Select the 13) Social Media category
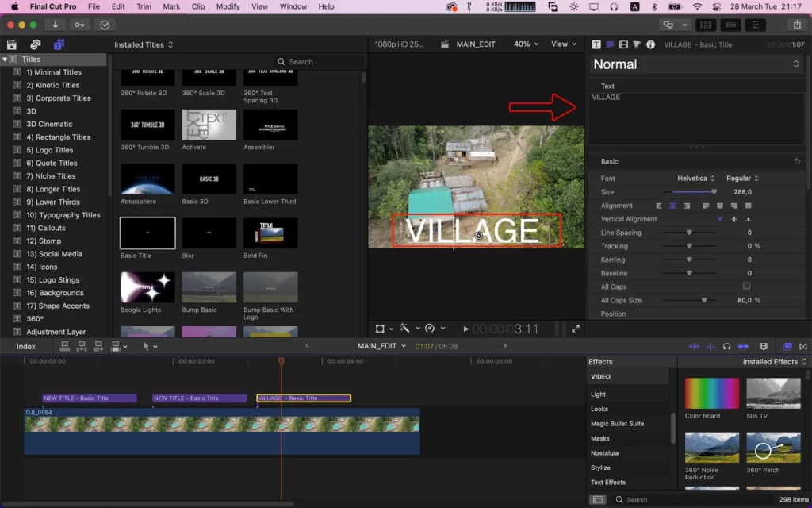 click(54, 254)
